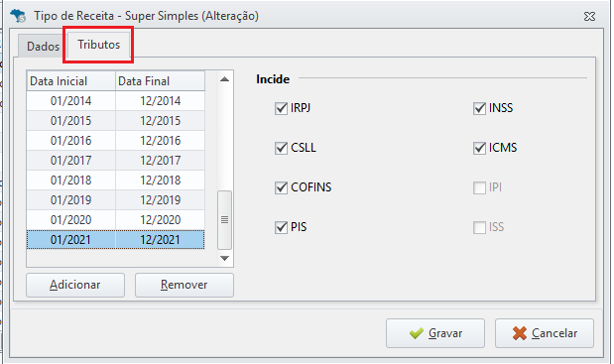The image size is (614, 364).
Task: Click Remover to delete selected period
Action: (184, 285)
